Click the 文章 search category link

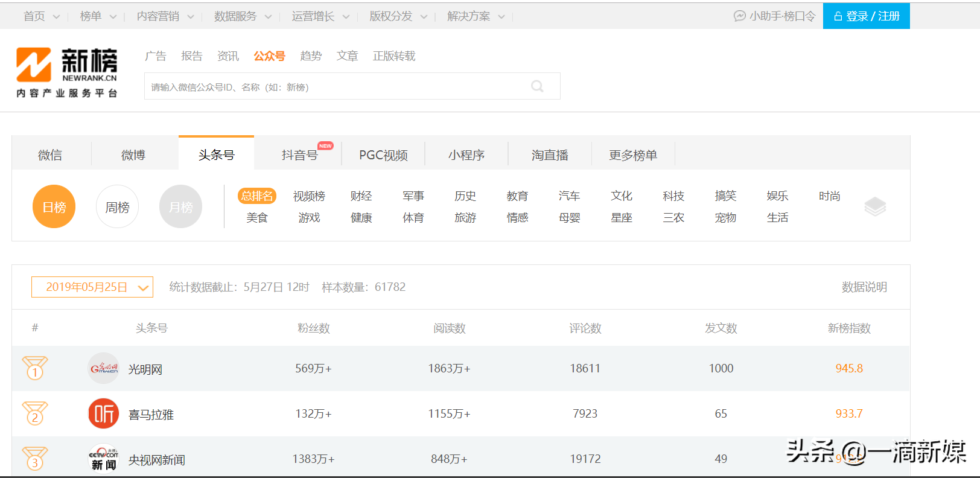coord(348,56)
